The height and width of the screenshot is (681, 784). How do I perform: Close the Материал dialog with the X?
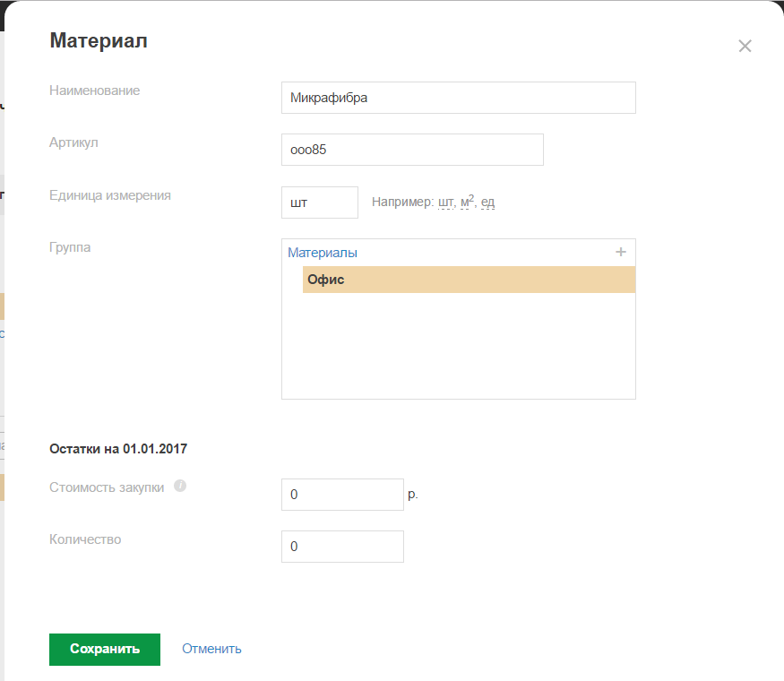(x=745, y=47)
